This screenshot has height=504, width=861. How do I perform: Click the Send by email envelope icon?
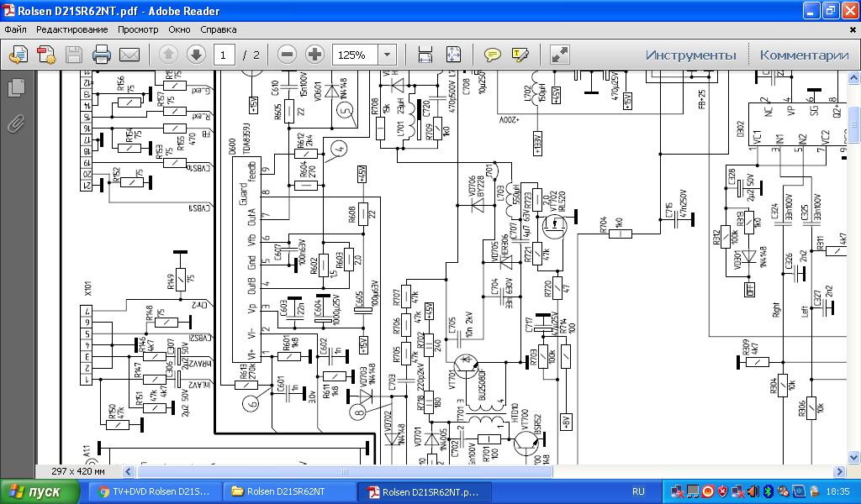pyautogui.click(x=129, y=55)
